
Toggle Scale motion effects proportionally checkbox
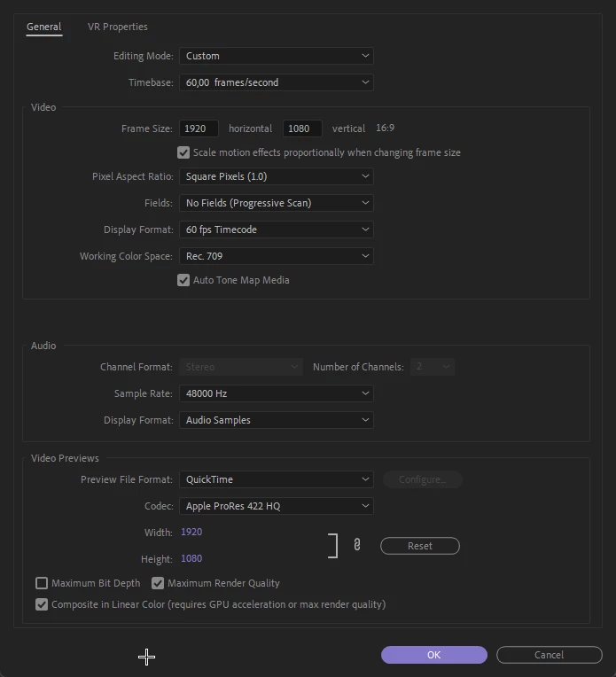[x=183, y=152]
